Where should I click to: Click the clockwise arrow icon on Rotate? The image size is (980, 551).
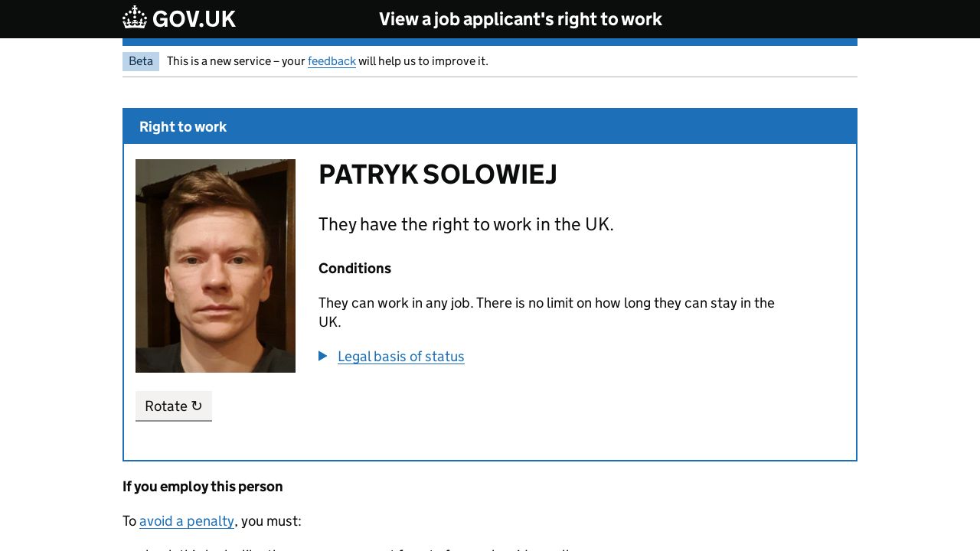[x=197, y=406]
